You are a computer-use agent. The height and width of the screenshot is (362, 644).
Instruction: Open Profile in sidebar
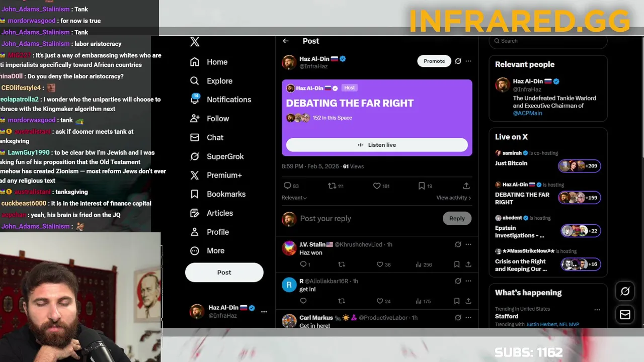tap(209, 232)
